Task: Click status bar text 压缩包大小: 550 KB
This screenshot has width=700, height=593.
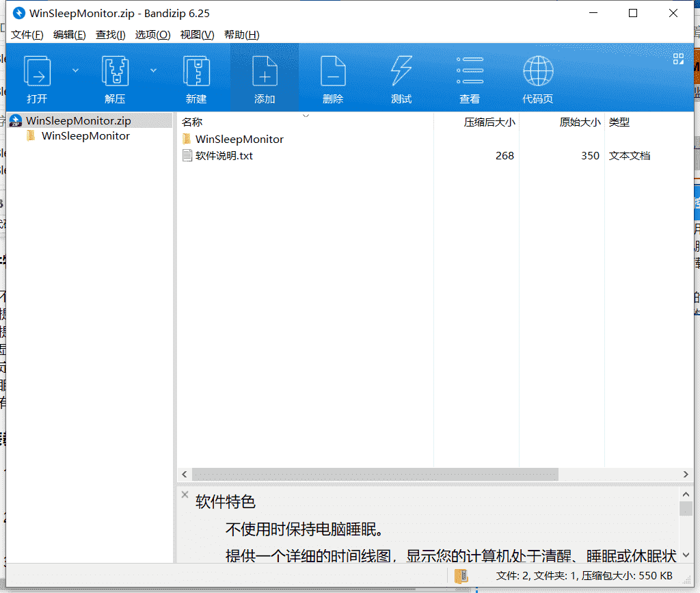Action: 627,576
